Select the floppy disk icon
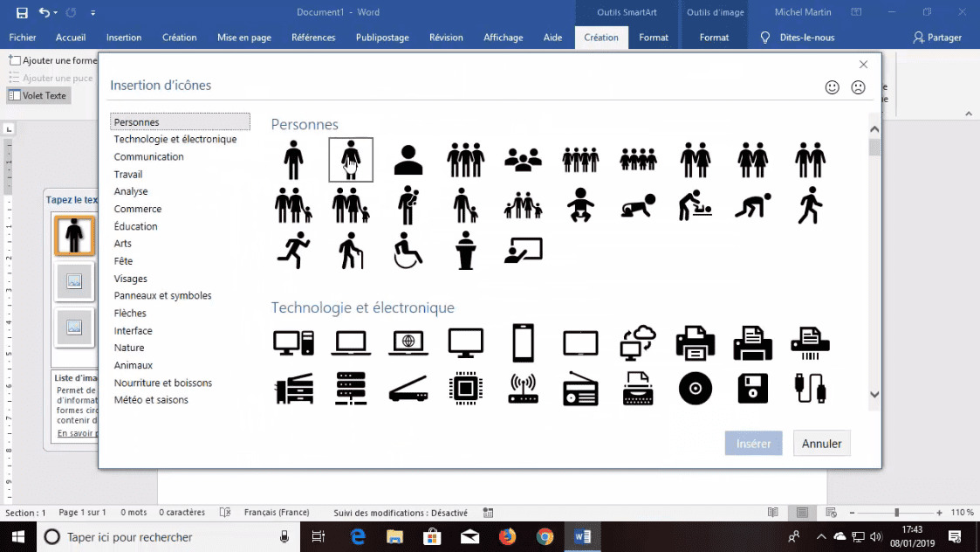Image resolution: width=980 pixels, height=552 pixels. pyautogui.click(x=752, y=389)
